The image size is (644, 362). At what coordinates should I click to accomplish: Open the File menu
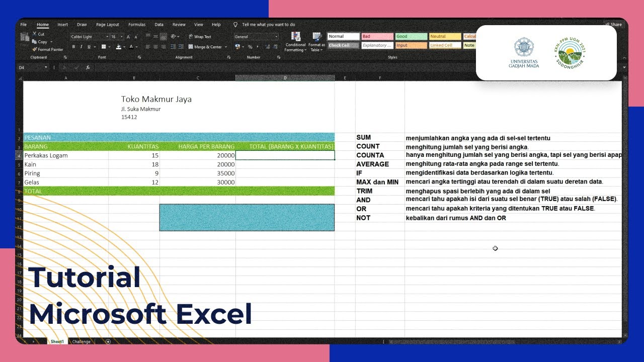click(x=24, y=25)
